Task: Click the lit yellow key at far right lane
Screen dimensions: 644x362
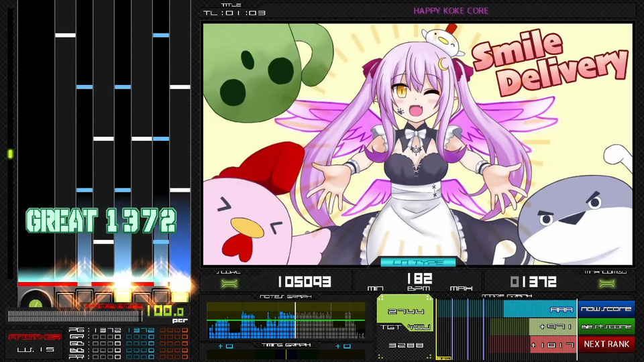Action: tap(180, 298)
